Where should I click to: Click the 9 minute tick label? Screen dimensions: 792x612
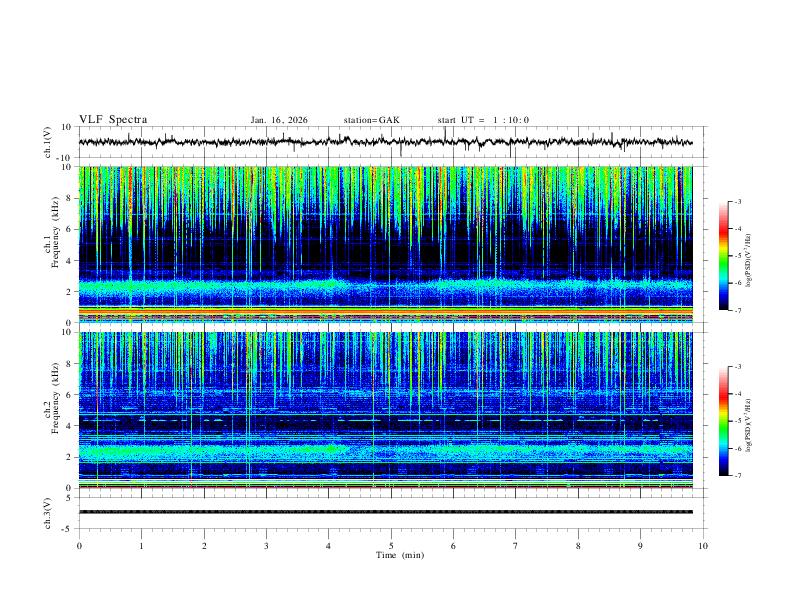[x=640, y=546]
